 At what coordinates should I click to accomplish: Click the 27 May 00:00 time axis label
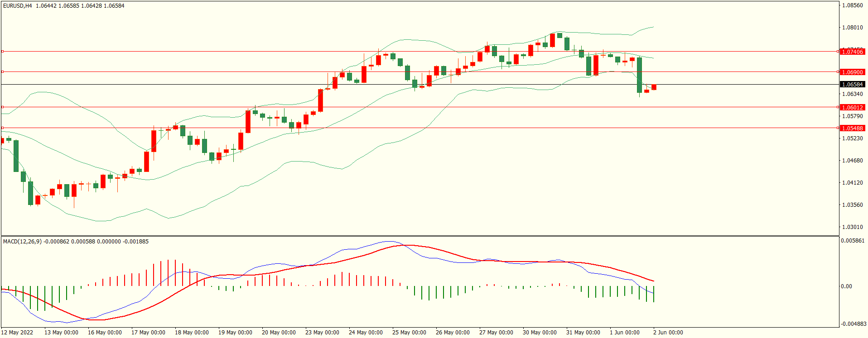coord(496,333)
